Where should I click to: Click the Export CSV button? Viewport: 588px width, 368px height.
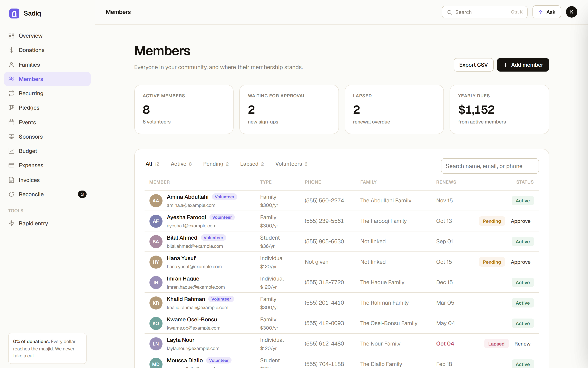point(473,65)
